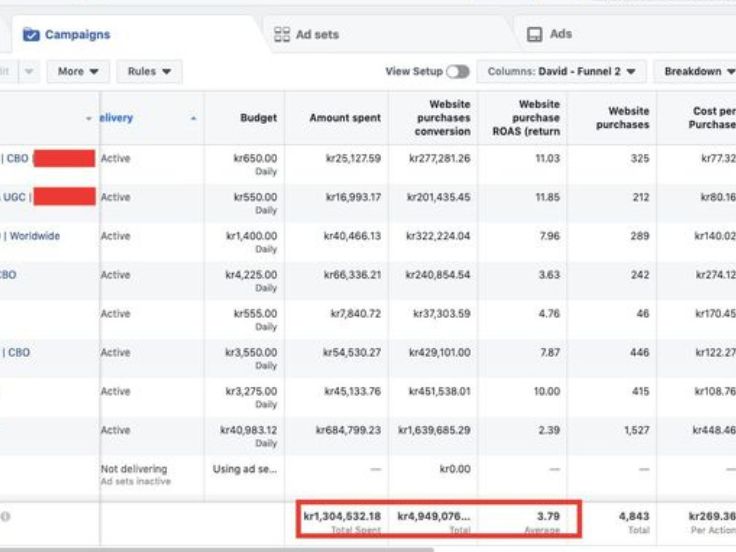The image size is (736, 552).
Task: Click the Ad sets grid icon
Action: click(282, 35)
